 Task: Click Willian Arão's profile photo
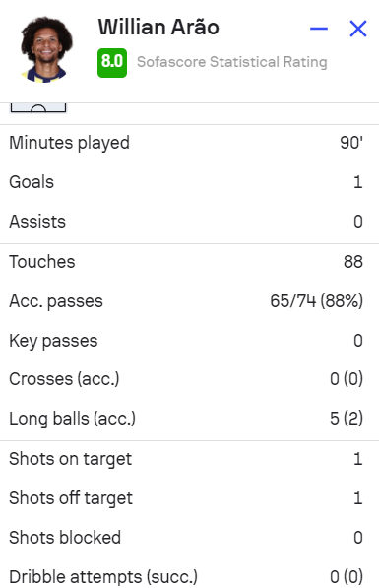click(46, 49)
